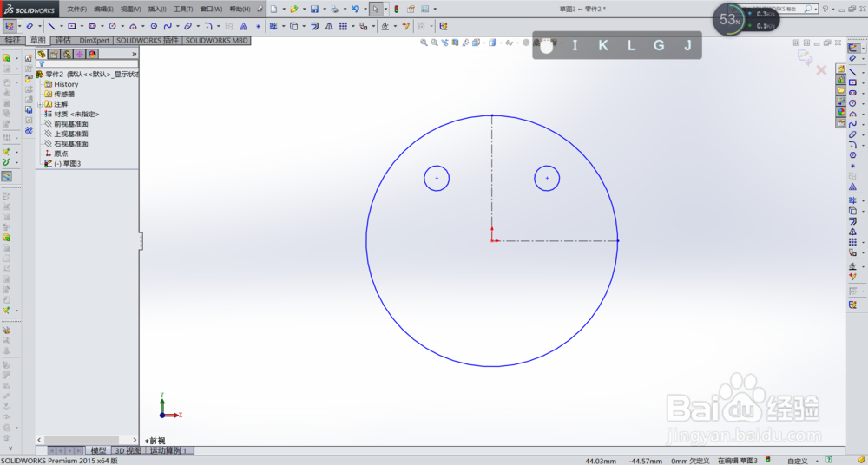Click Convert Entities in the top toolbar
The width and height of the screenshot is (868, 465).
point(294,26)
